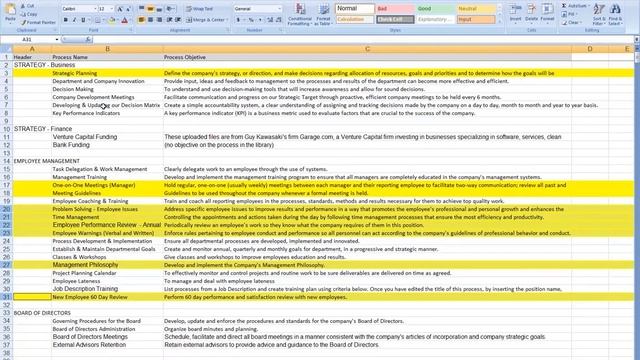Toggle Align Text Right
The width and height of the screenshot is (640, 360).
[x=159, y=20]
